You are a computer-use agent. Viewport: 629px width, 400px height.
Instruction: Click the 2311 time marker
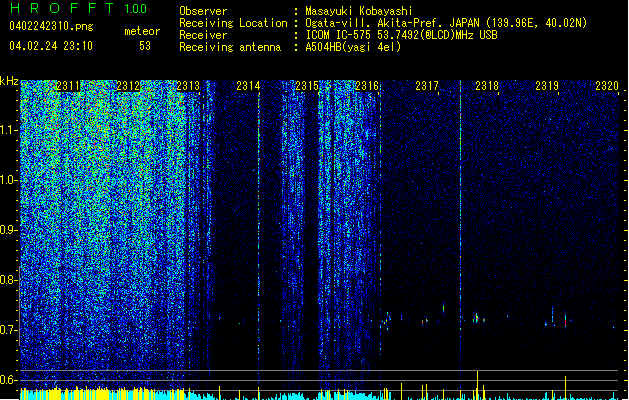[x=68, y=86]
